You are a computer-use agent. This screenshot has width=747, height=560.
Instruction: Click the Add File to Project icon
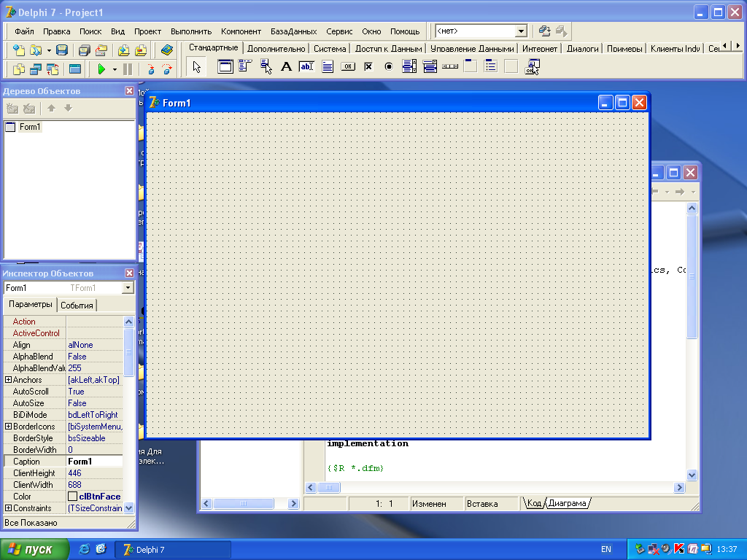[123, 50]
